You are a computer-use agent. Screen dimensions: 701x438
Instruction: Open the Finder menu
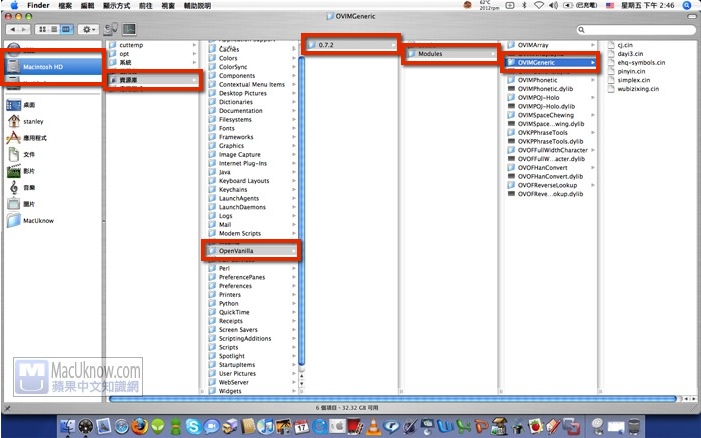point(38,5)
